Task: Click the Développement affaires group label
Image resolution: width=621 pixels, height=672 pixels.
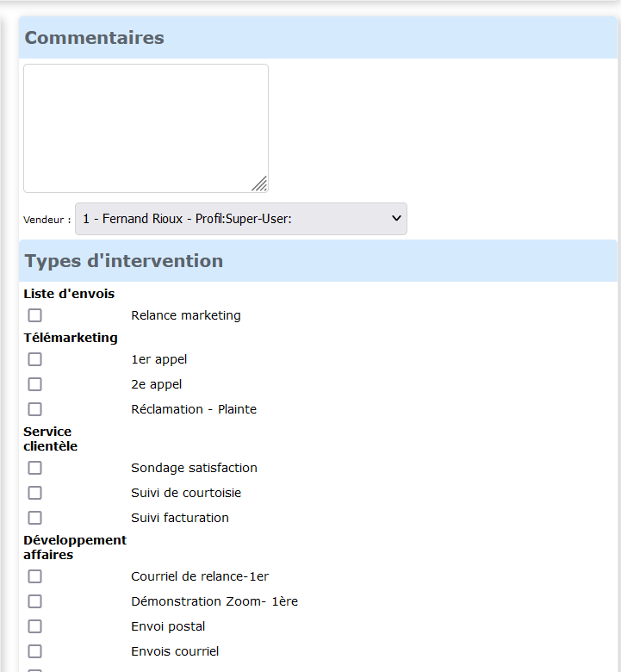Action: [74, 547]
